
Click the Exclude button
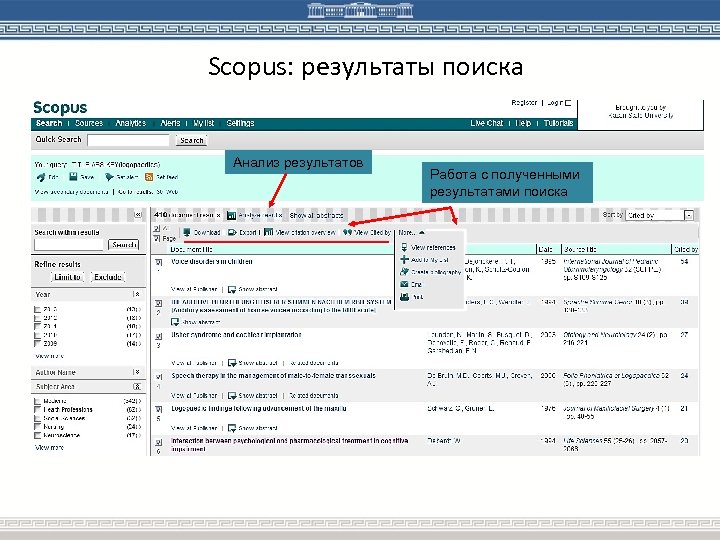[x=108, y=277]
